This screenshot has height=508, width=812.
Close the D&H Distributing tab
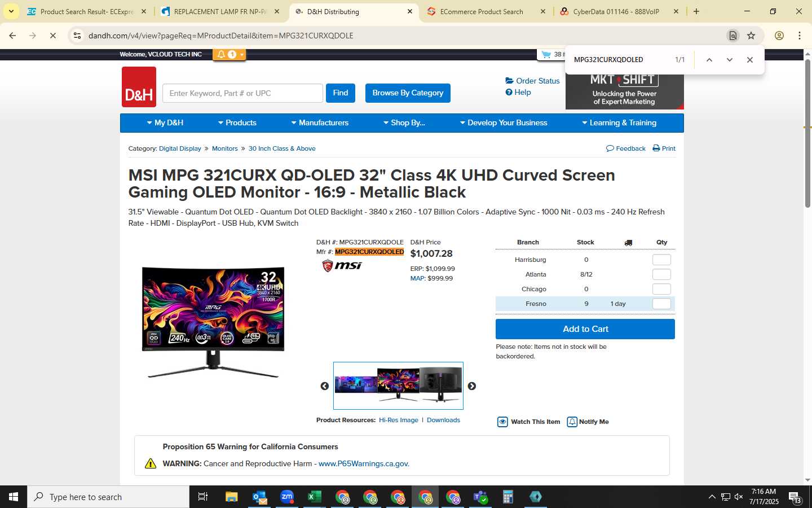tap(410, 11)
